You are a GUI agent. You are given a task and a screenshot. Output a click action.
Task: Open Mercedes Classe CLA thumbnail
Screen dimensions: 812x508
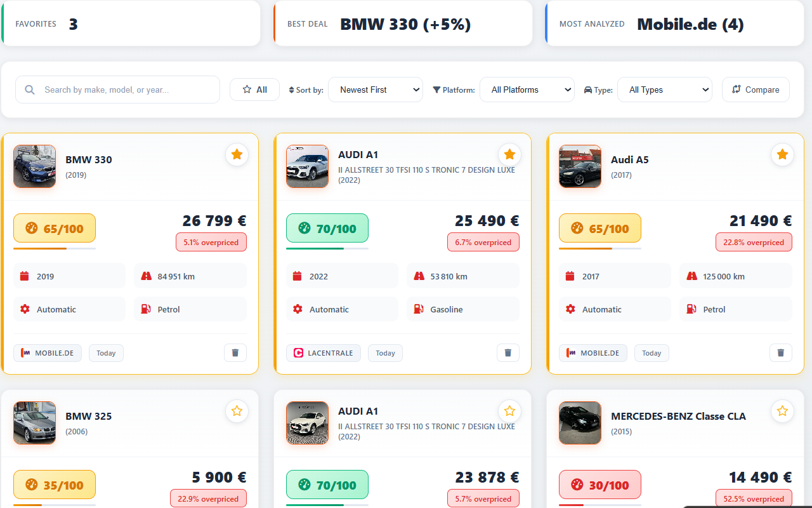[580, 423]
